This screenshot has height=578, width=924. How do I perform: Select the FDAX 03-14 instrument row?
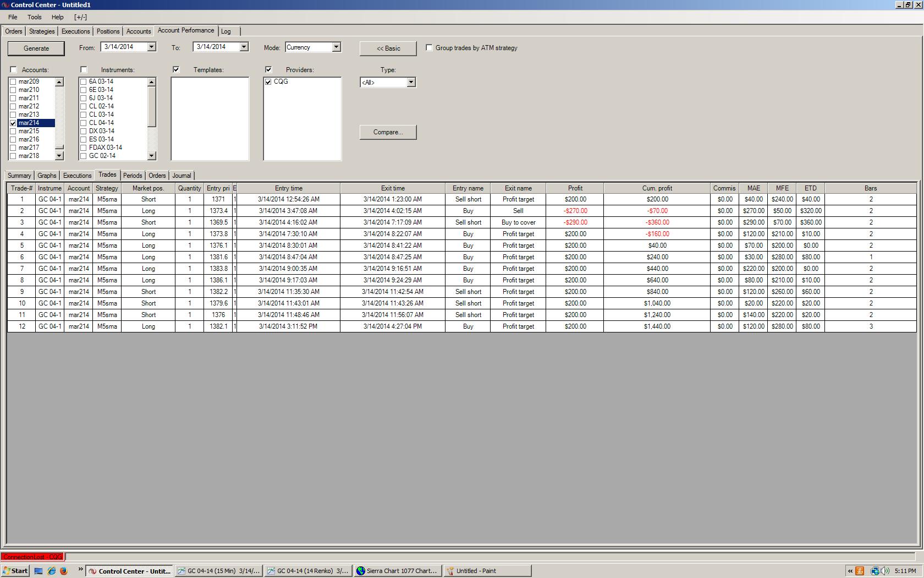pyautogui.click(x=106, y=148)
